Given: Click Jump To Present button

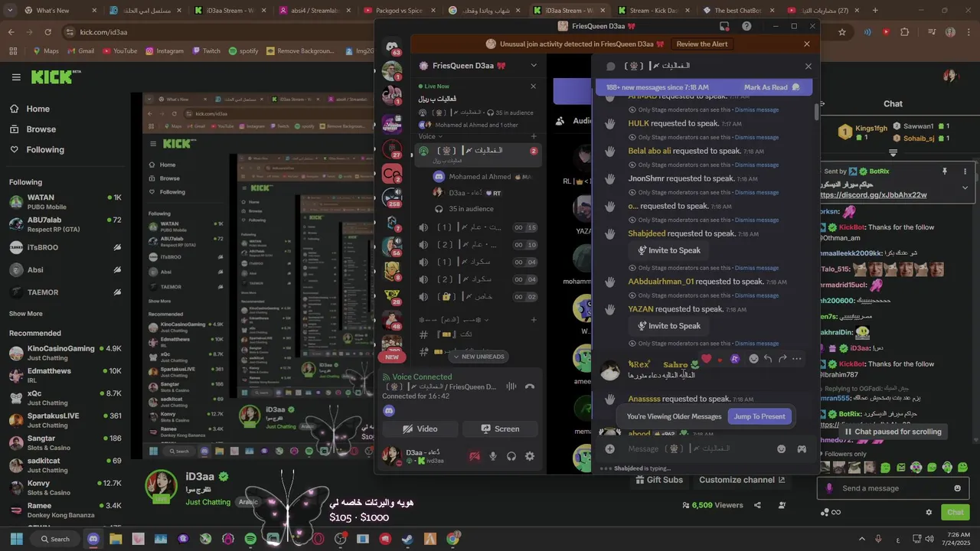Looking at the screenshot, I should click(759, 416).
